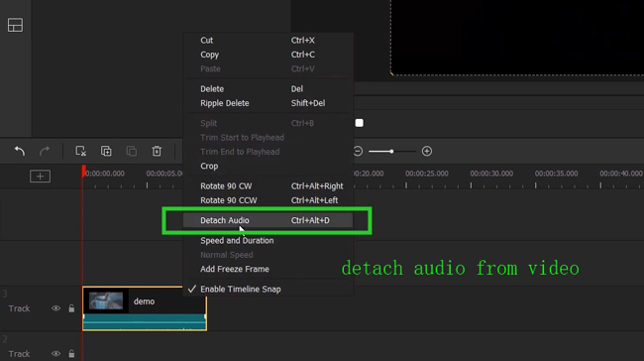The width and height of the screenshot is (644, 361).
Task: Click the timeline zoom out minus icon
Action: pos(358,151)
